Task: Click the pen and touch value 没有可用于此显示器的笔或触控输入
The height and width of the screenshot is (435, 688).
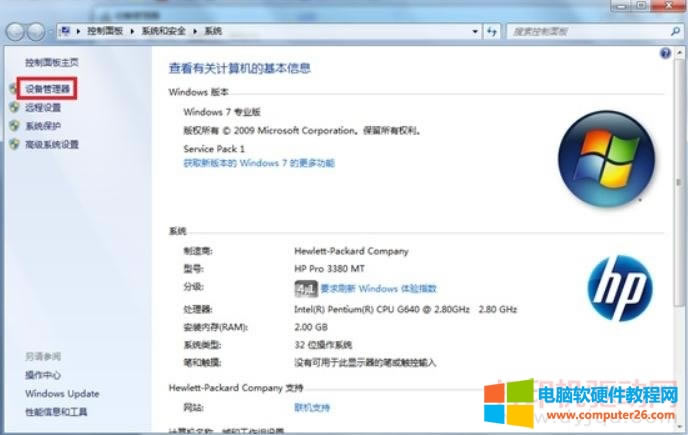Action: (x=365, y=363)
